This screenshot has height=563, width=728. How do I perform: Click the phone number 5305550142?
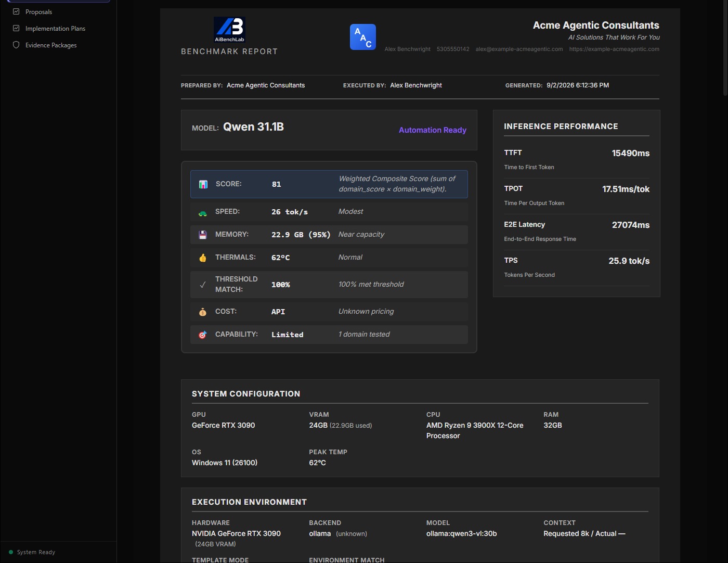point(453,49)
